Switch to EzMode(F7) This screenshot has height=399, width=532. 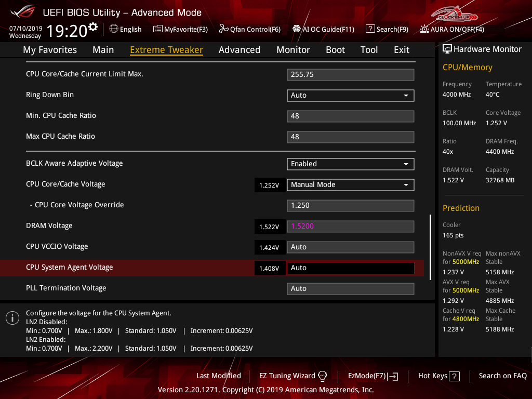click(x=373, y=376)
